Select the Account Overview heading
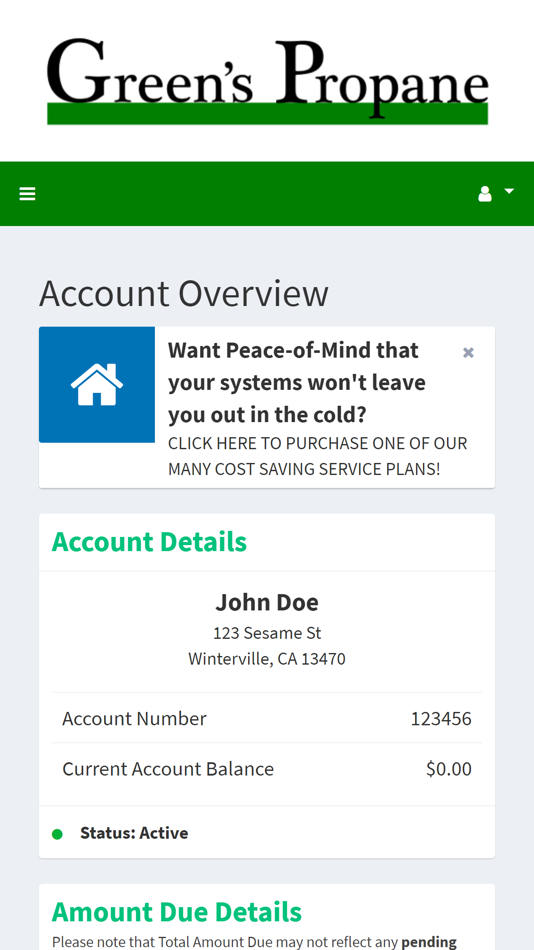Image resolution: width=534 pixels, height=950 pixels. pos(184,293)
